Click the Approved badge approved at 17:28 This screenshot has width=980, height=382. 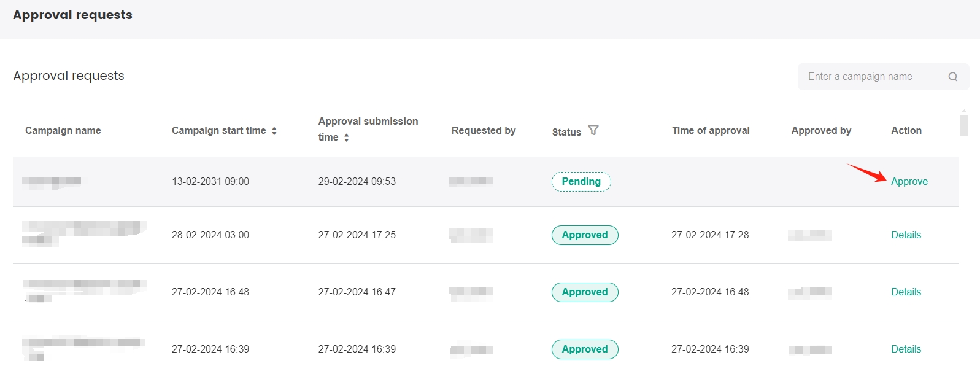(x=585, y=235)
